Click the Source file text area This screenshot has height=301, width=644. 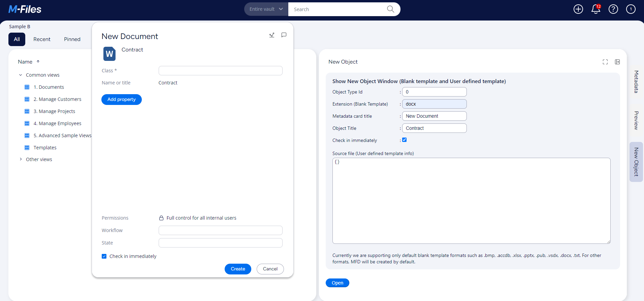pos(472,201)
